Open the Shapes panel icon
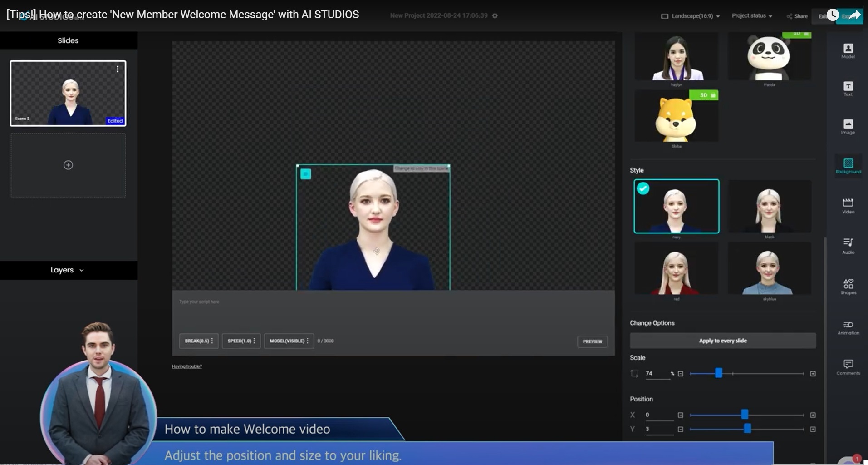868x465 pixels. pos(848,287)
